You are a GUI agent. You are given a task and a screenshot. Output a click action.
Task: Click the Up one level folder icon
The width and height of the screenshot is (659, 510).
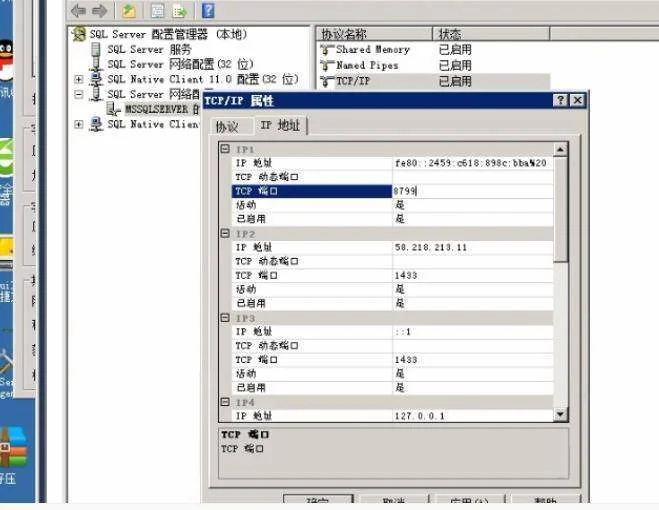(x=129, y=11)
